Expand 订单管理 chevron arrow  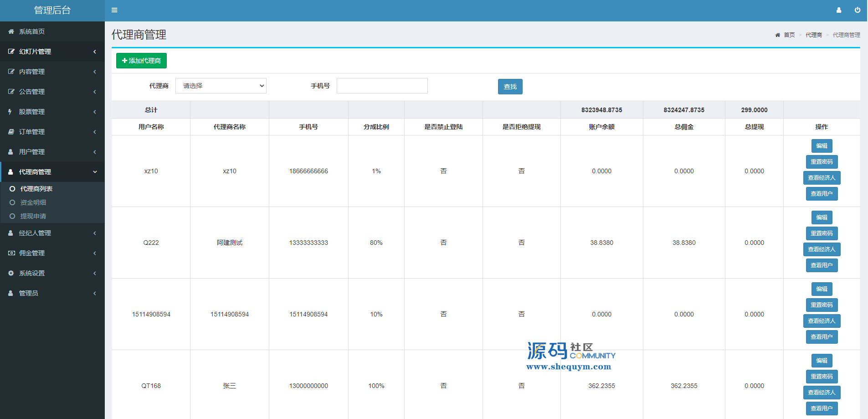95,132
